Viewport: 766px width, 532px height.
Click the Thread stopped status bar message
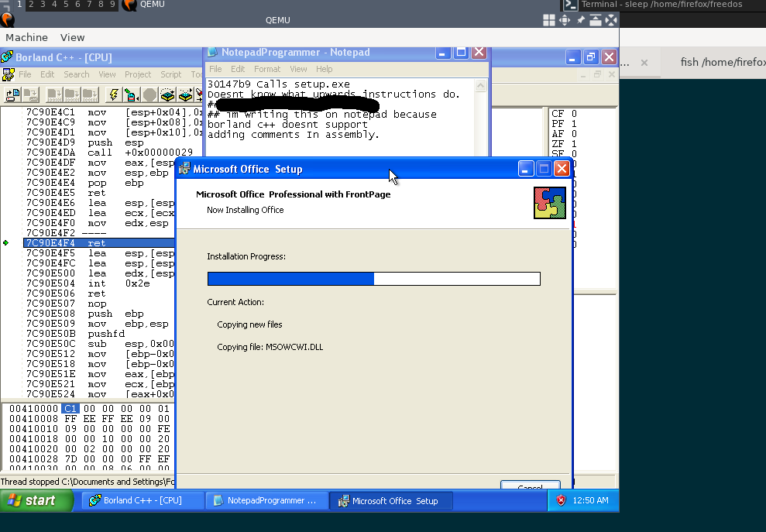88,482
